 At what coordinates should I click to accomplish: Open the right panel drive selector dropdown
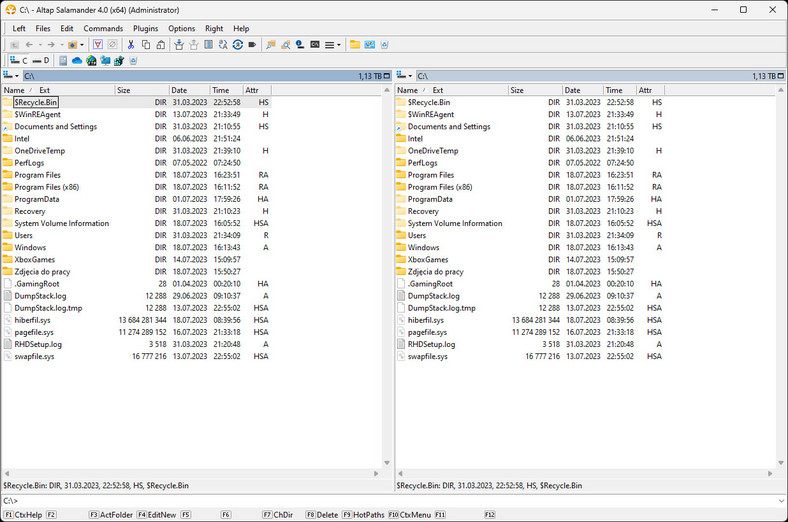point(405,76)
